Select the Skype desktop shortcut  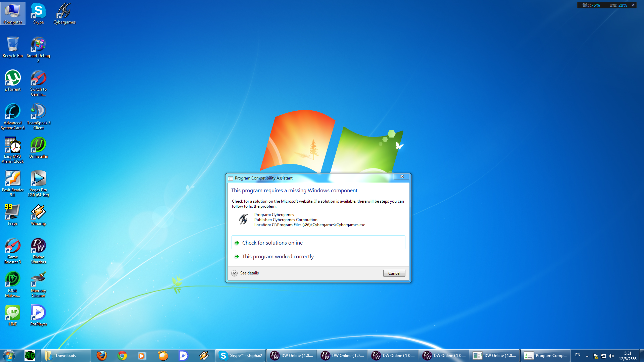38,13
